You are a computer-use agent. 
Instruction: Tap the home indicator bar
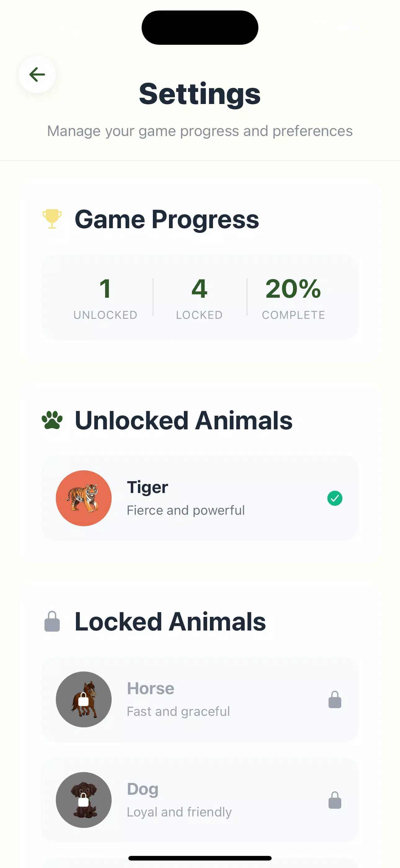click(x=200, y=858)
